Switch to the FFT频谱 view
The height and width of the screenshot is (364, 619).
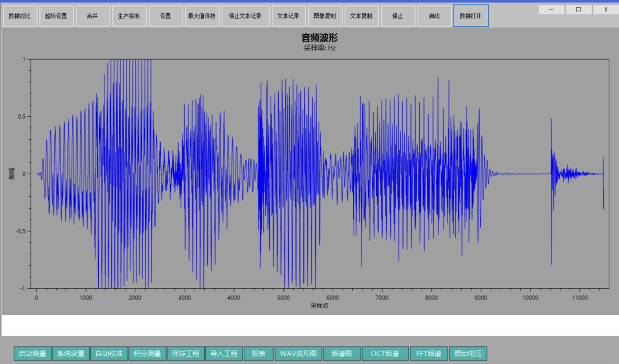pos(428,354)
